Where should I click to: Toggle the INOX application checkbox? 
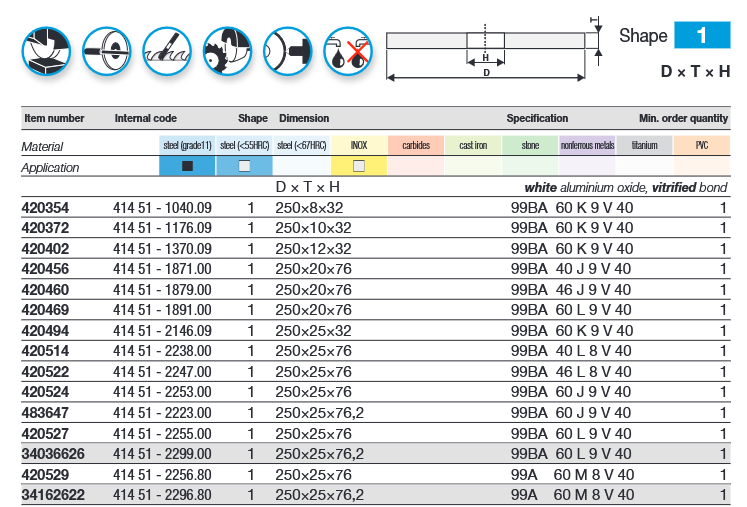pyautogui.click(x=359, y=166)
